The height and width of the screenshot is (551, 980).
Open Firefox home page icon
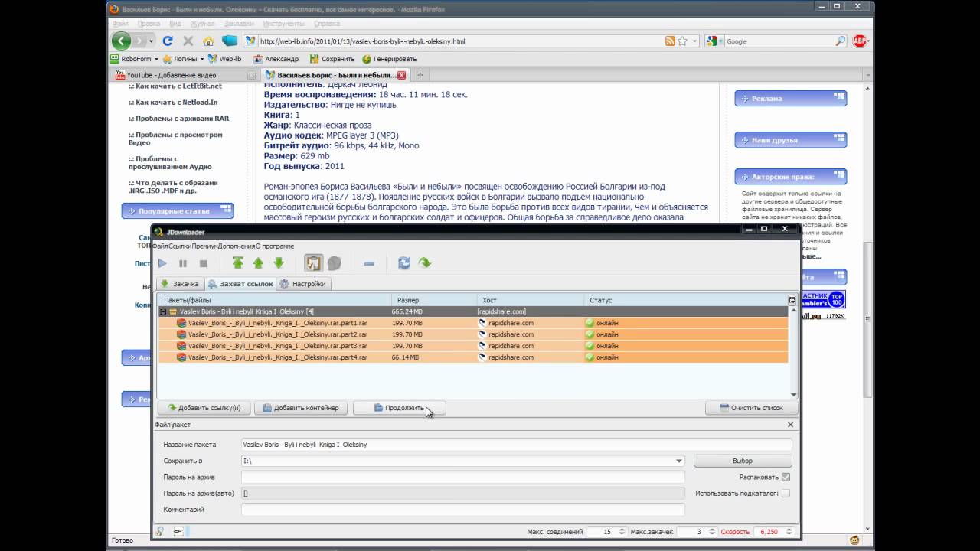click(x=208, y=41)
